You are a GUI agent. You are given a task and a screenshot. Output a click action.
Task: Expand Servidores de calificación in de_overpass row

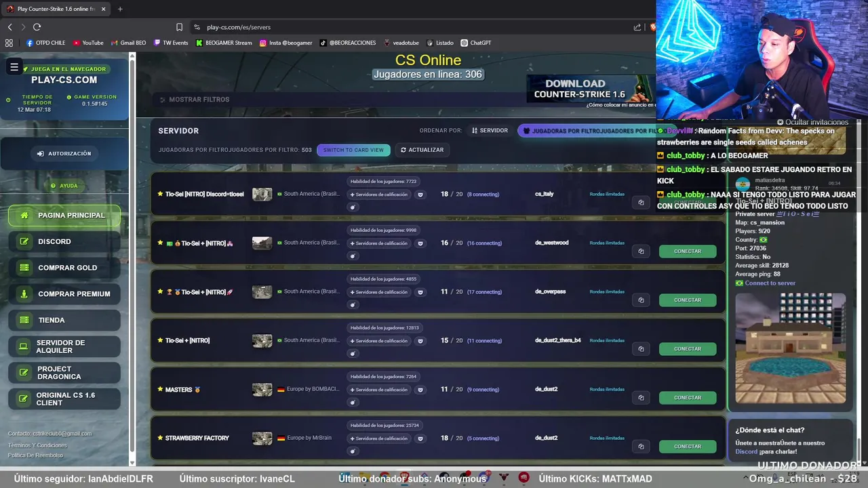point(378,292)
